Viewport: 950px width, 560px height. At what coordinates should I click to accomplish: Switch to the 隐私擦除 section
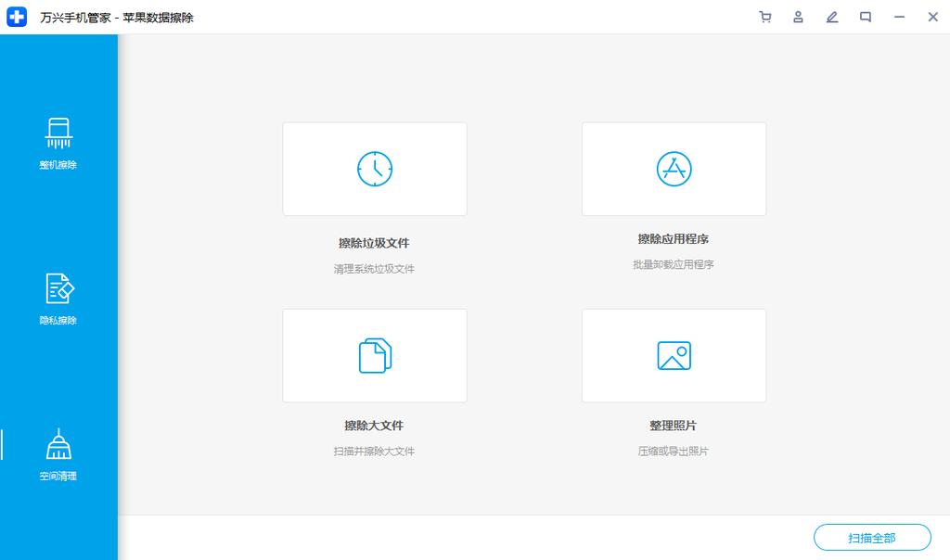[x=58, y=297]
